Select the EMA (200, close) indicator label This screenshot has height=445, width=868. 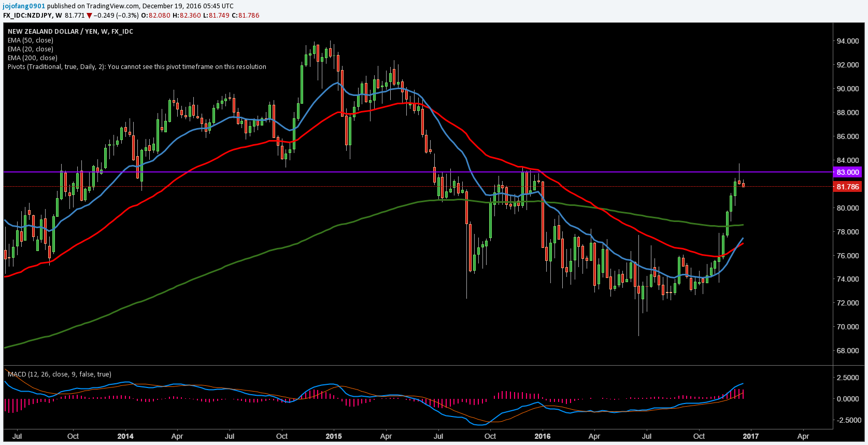click(33, 58)
